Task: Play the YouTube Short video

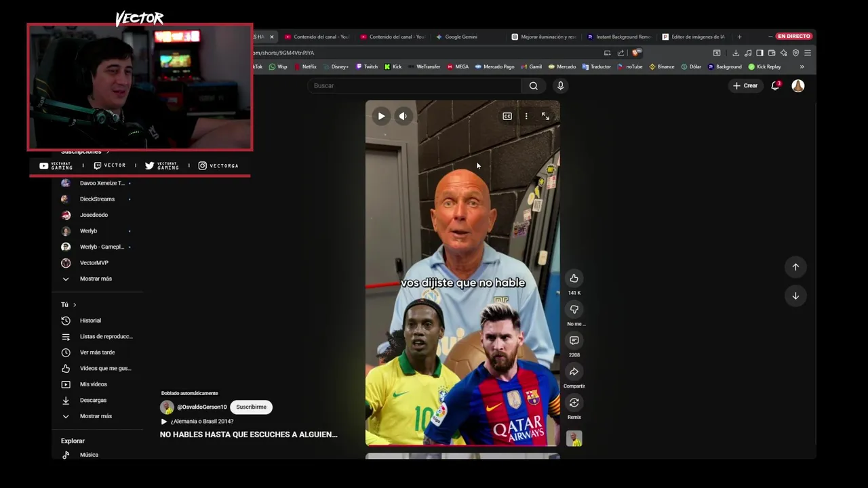Action: [381, 116]
